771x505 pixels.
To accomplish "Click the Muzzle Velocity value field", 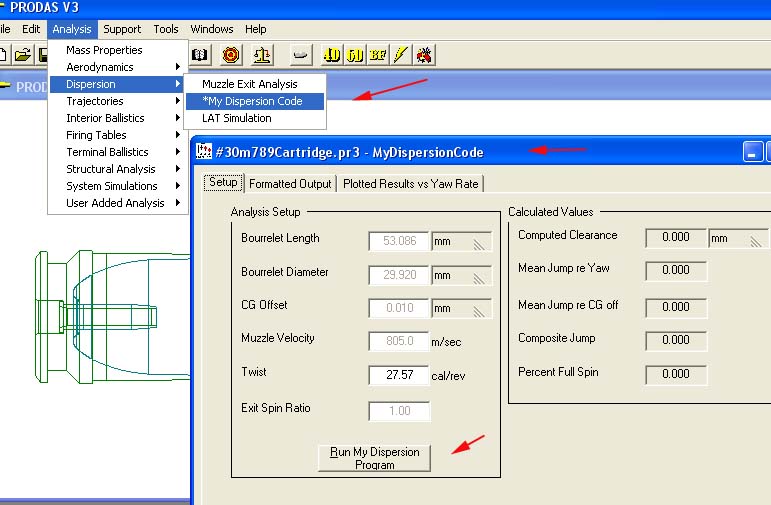I will tap(399, 341).
